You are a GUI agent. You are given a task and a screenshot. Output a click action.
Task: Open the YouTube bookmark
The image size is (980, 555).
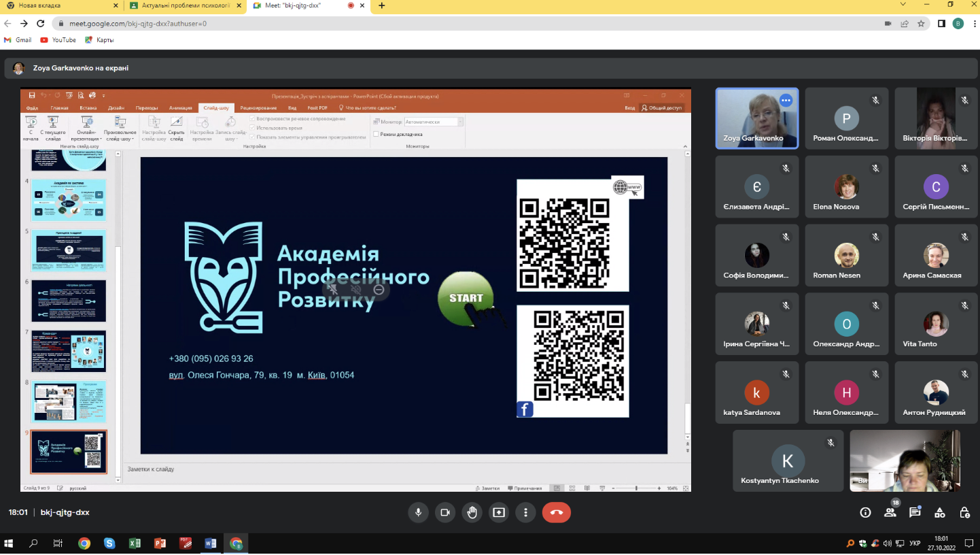tap(58, 39)
